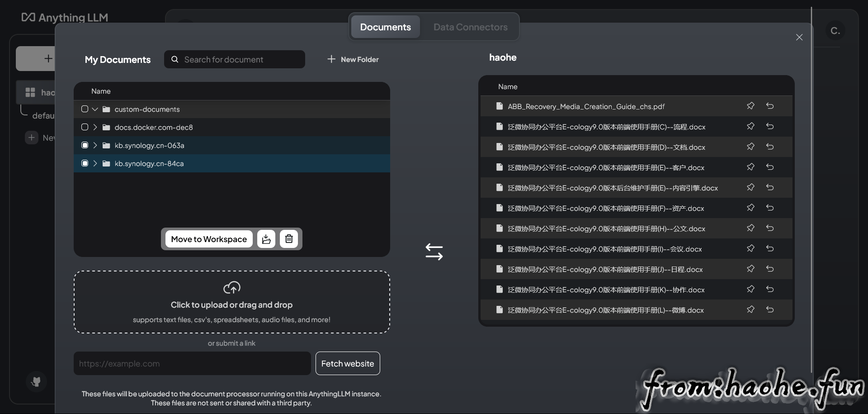Expand the kb.synology.cn-063a folder
This screenshot has width=868, height=414.
pyautogui.click(x=95, y=145)
